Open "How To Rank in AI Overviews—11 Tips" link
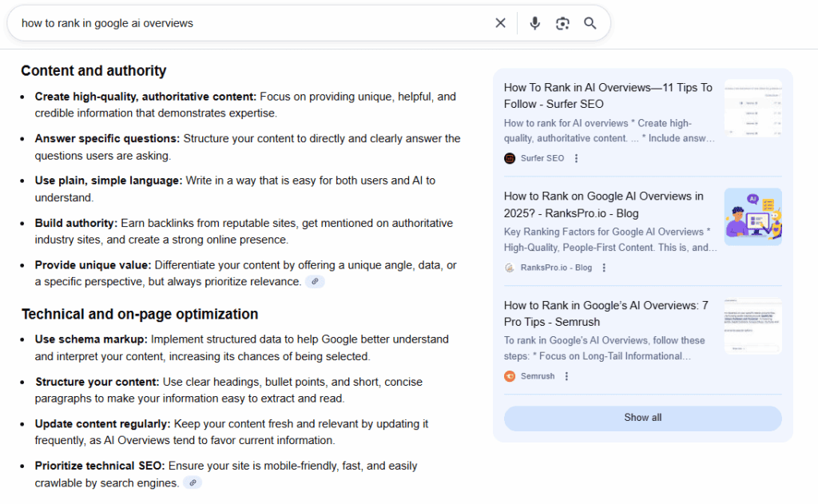This screenshot has width=818, height=504. point(607,96)
